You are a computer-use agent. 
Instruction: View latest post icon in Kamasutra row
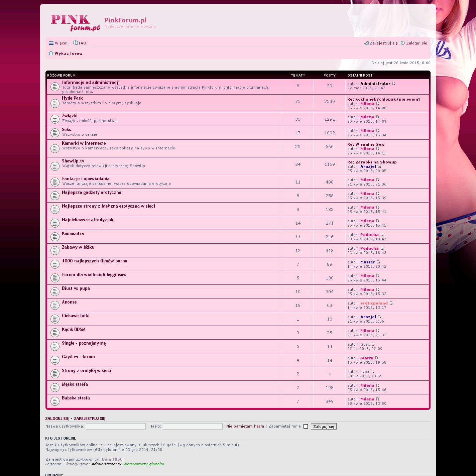pos(382,235)
